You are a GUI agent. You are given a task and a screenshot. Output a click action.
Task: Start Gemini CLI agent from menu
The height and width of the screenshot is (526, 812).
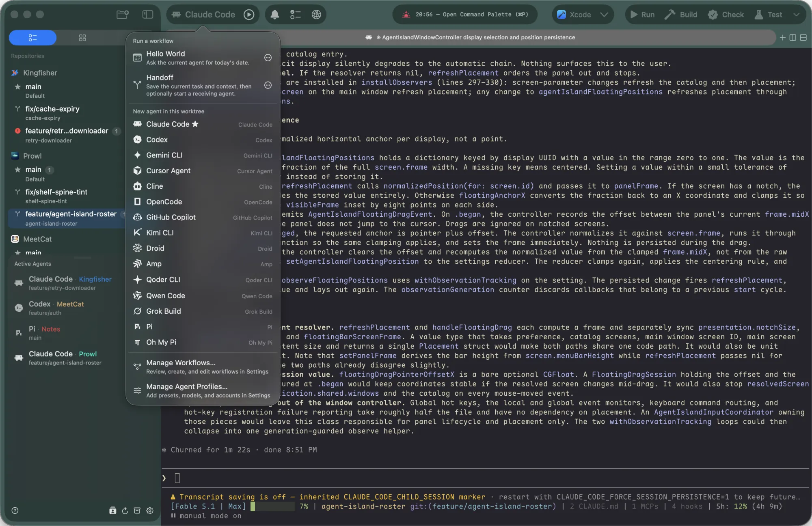[x=203, y=155]
